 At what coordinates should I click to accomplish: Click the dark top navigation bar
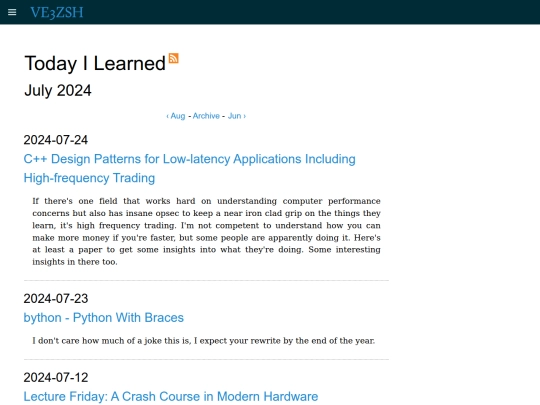coord(270,12)
